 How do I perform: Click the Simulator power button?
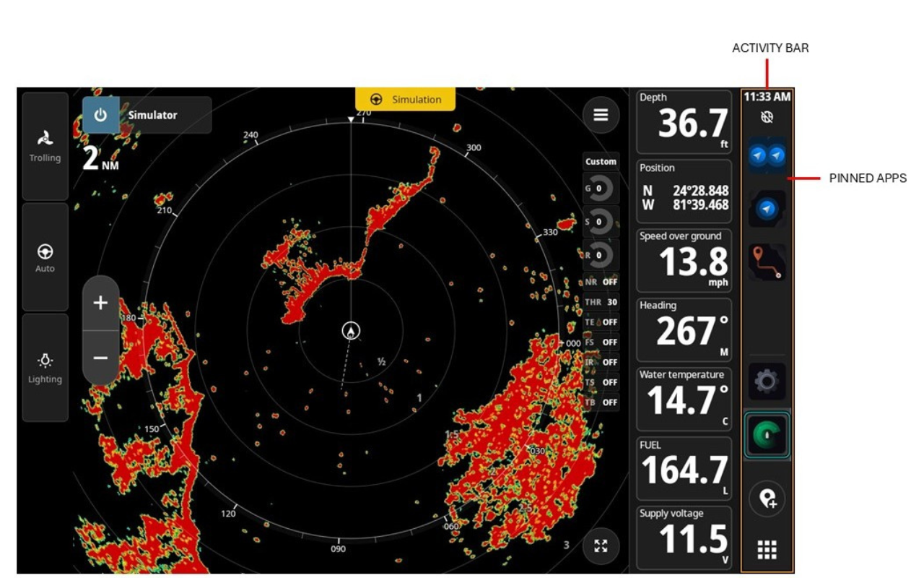click(100, 115)
